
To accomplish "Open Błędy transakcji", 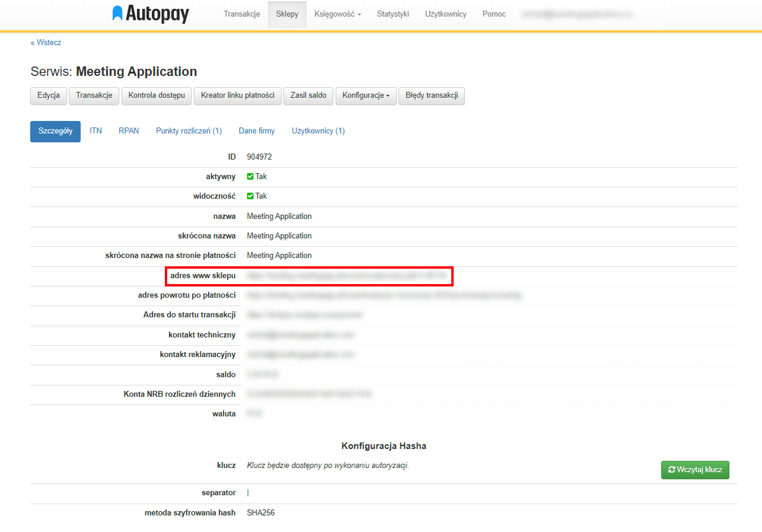I will pos(432,95).
